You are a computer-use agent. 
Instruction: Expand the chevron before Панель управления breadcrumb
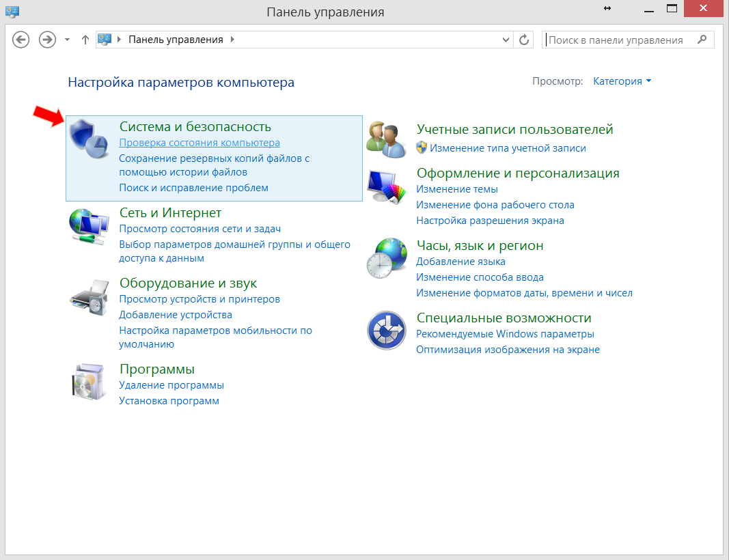[119, 40]
